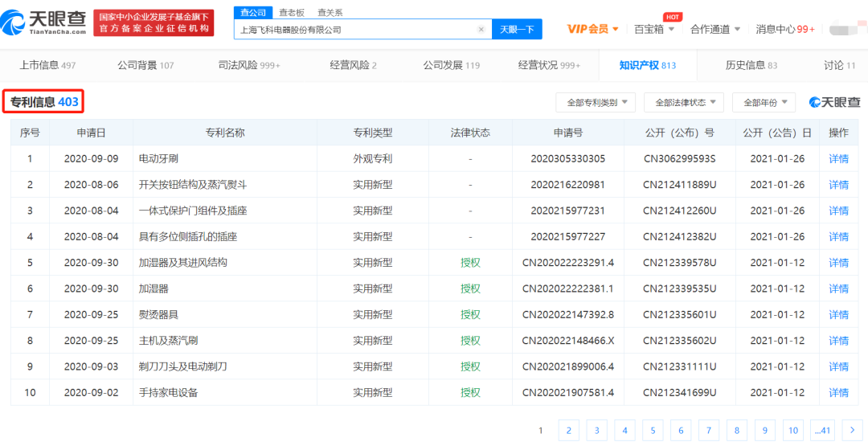Click the 公开（公告）日 column header
The height and width of the screenshot is (446, 868).
pos(777,133)
